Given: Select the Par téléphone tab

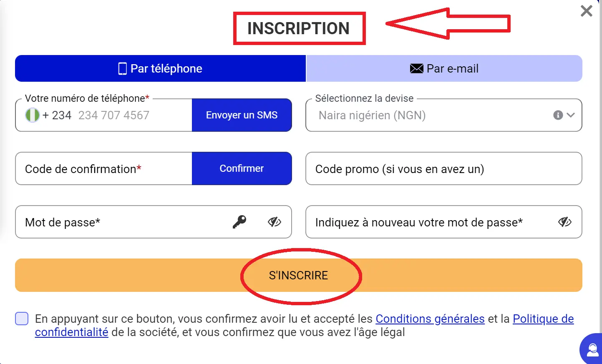Looking at the screenshot, I should click(160, 68).
